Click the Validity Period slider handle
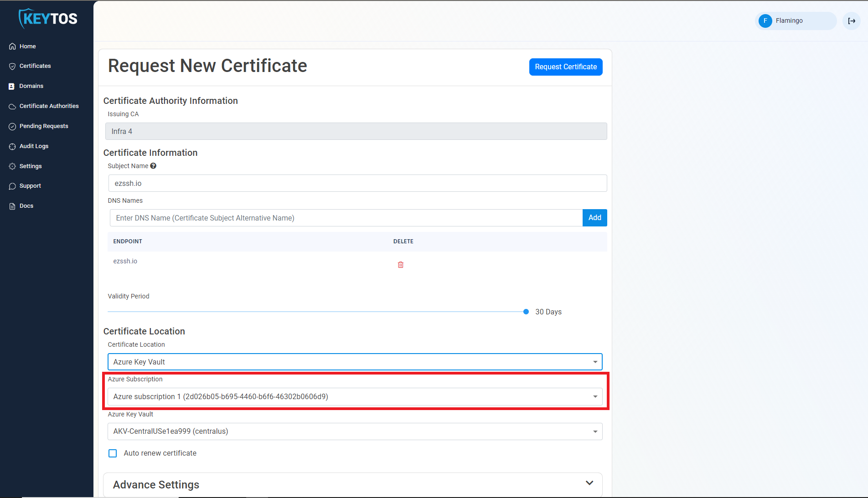 point(526,312)
